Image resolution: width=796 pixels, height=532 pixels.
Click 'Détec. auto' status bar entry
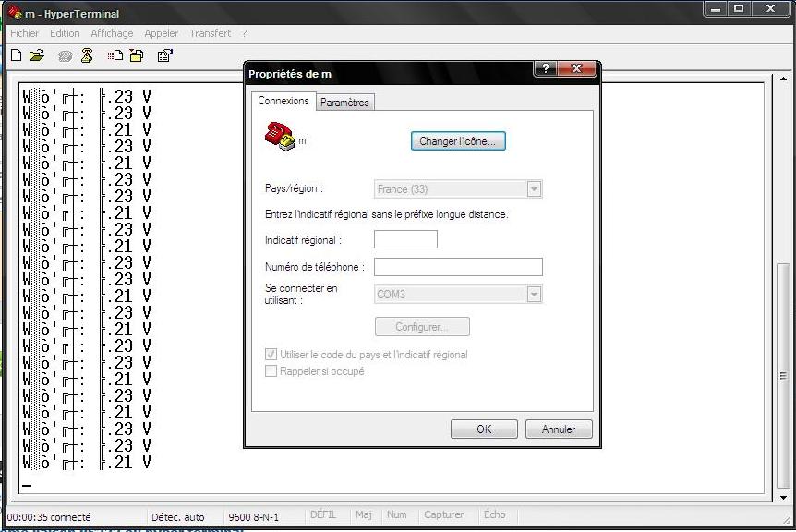(177, 517)
